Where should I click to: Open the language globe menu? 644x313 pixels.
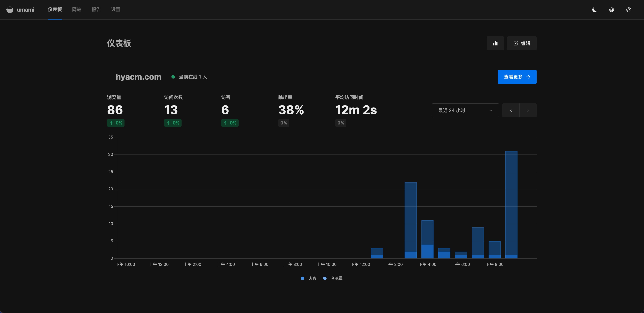tap(611, 10)
